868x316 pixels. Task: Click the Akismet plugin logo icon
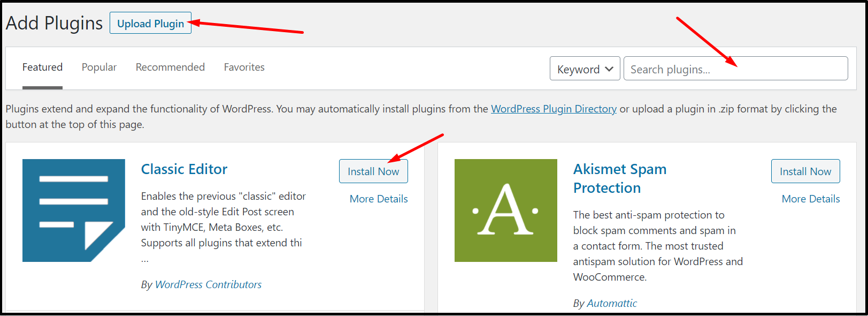505,210
